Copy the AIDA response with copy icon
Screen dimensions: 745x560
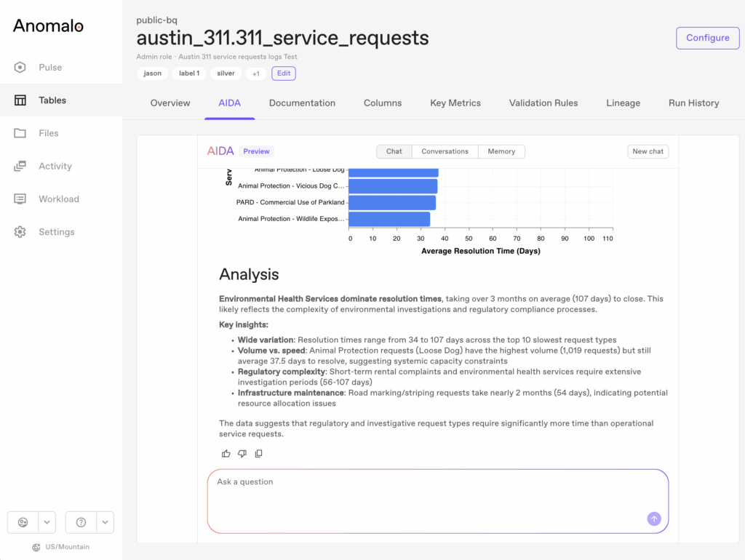[258, 454]
